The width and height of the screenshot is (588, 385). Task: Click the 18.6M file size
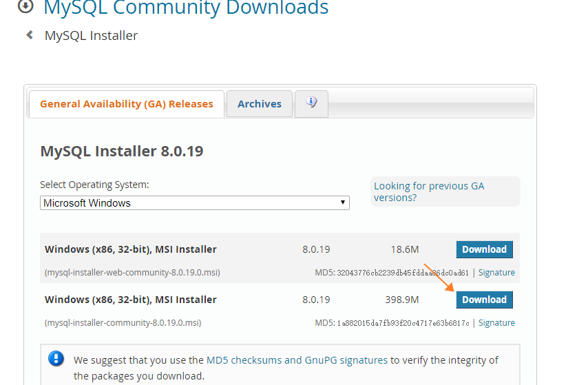pos(405,249)
